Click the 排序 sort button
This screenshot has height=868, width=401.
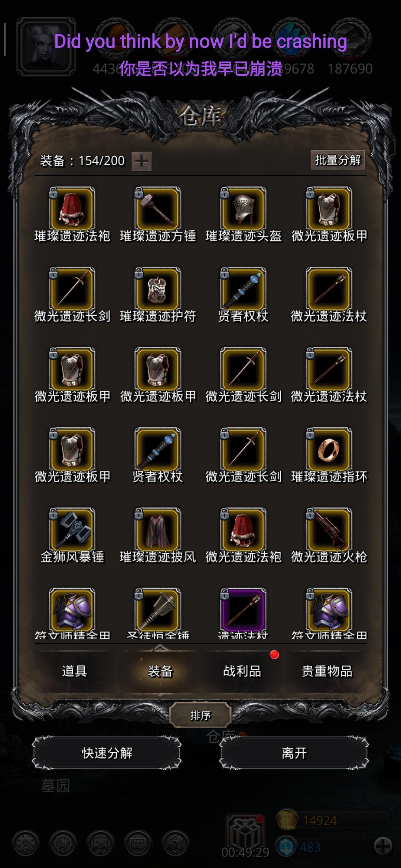click(200, 716)
